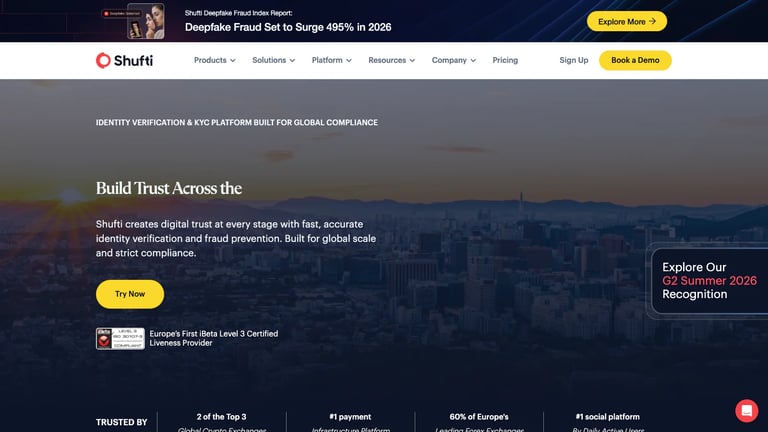Image resolution: width=768 pixels, height=432 pixels.
Task: Click the '60% of Europe's' stat text
Action: pyautogui.click(x=479, y=417)
